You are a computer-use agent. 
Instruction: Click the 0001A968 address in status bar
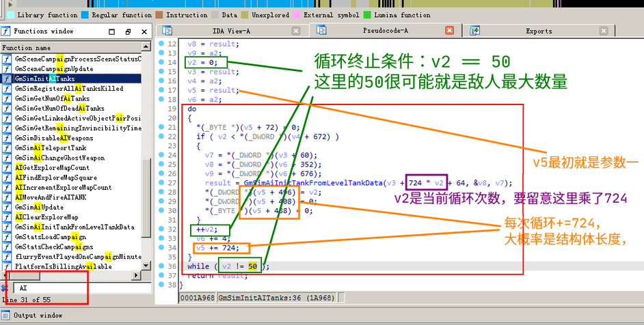tap(198, 298)
